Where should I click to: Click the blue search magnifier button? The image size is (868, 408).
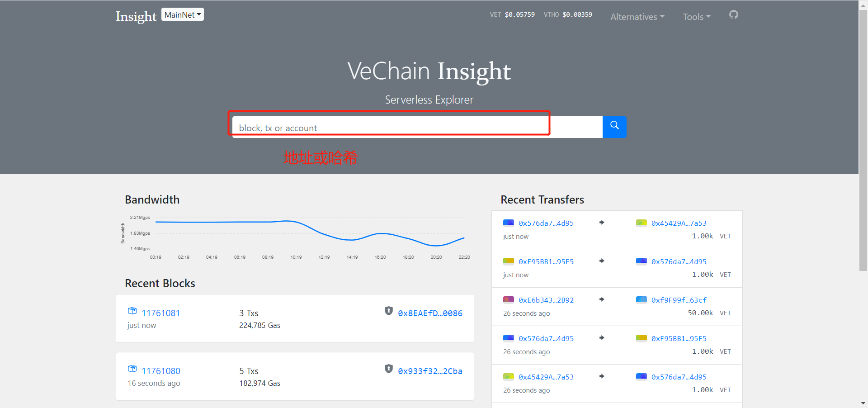tap(614, 127)
